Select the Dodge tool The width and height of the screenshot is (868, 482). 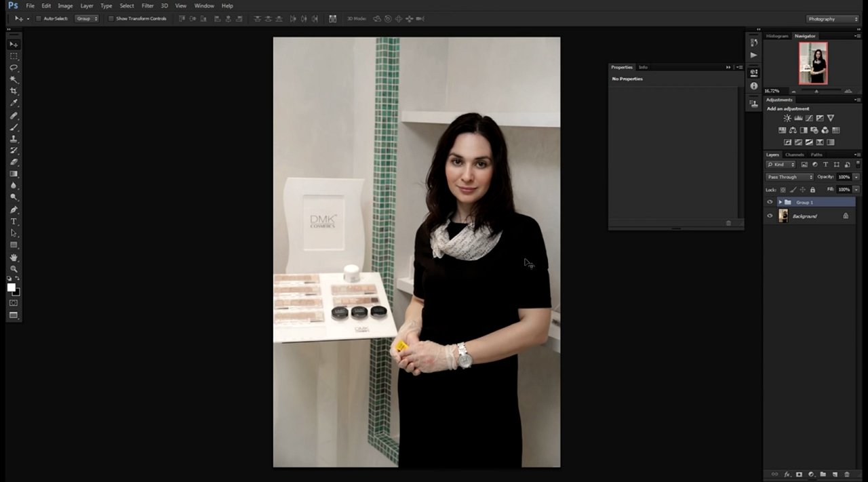click(14, 197)
